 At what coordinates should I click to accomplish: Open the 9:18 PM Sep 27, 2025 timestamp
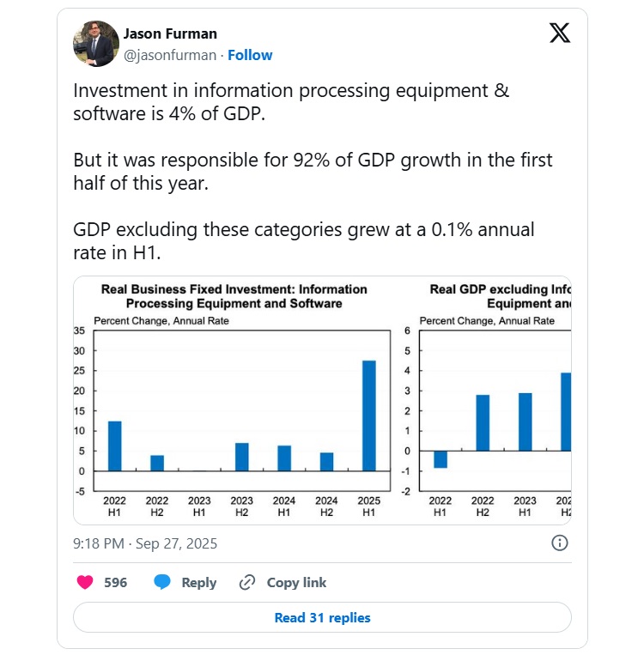(x=145, y=543)
